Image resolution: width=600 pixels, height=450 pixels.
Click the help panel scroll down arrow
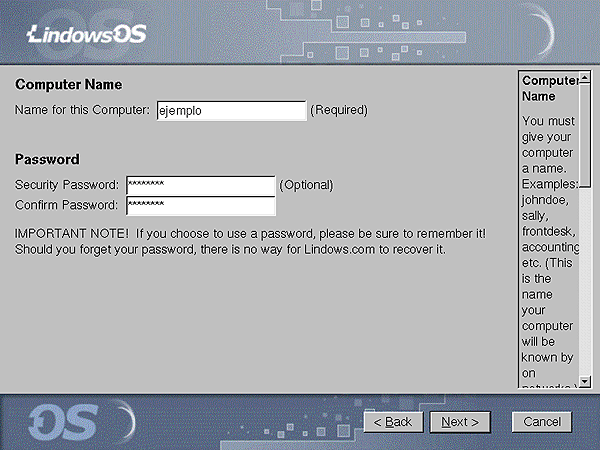click(x=585, y=381)
